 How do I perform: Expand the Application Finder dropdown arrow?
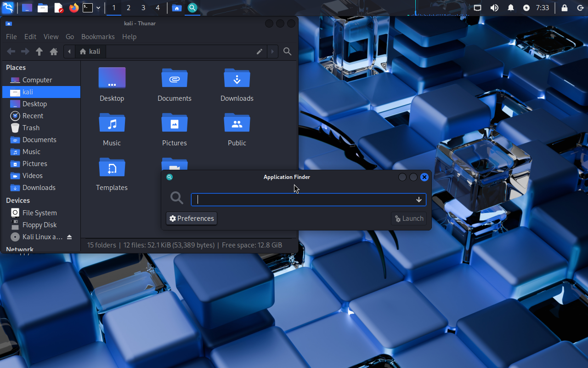point(419,200)
